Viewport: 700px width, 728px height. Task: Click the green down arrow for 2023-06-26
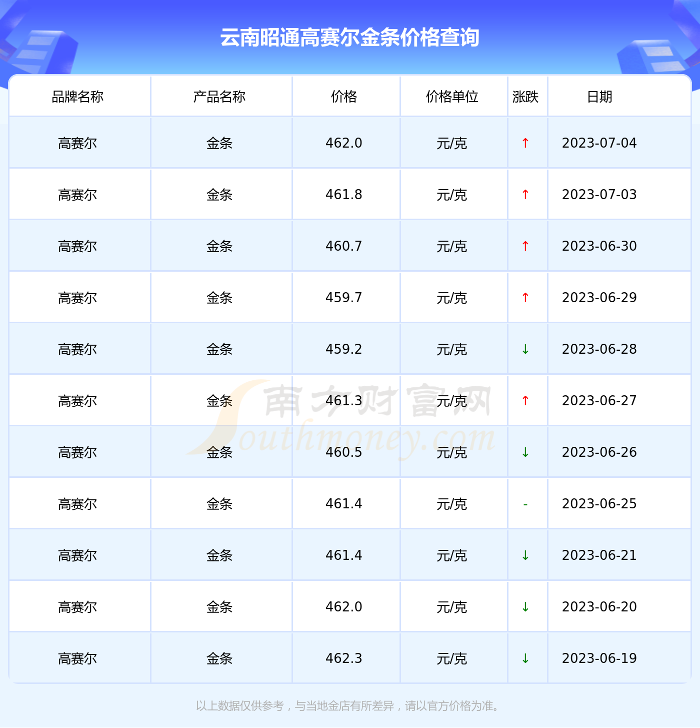(x=525, y=452)
